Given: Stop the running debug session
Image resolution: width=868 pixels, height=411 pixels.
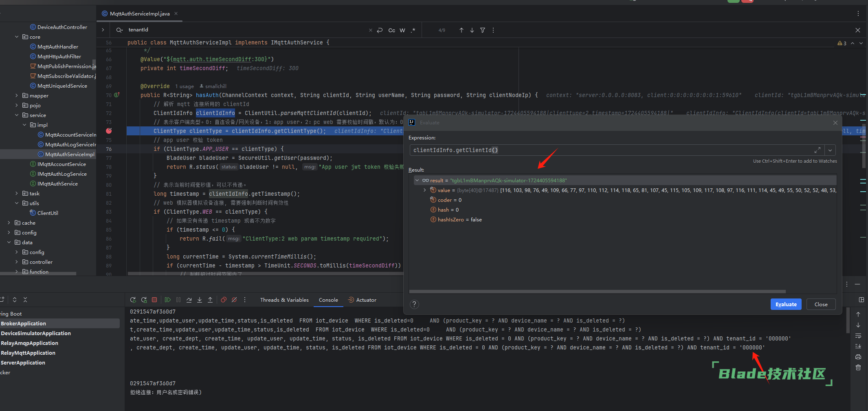Looking at the screenshot, I should (154, 300).
